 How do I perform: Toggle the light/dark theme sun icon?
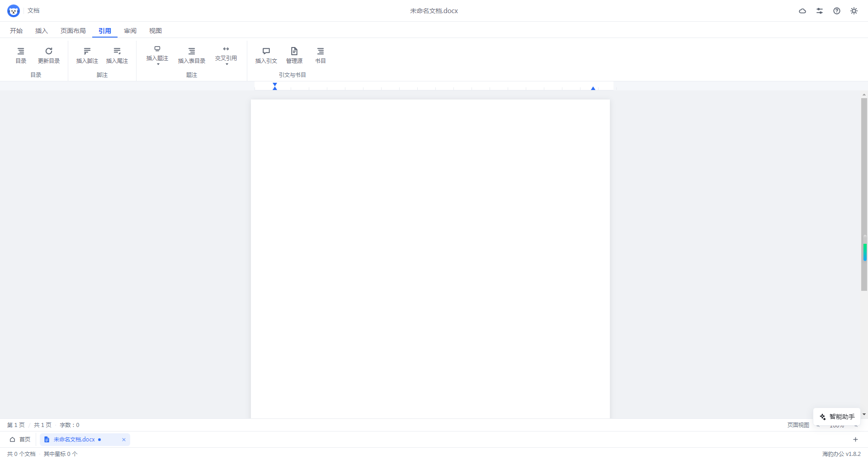pyautogui.click(x=854, y=11)
